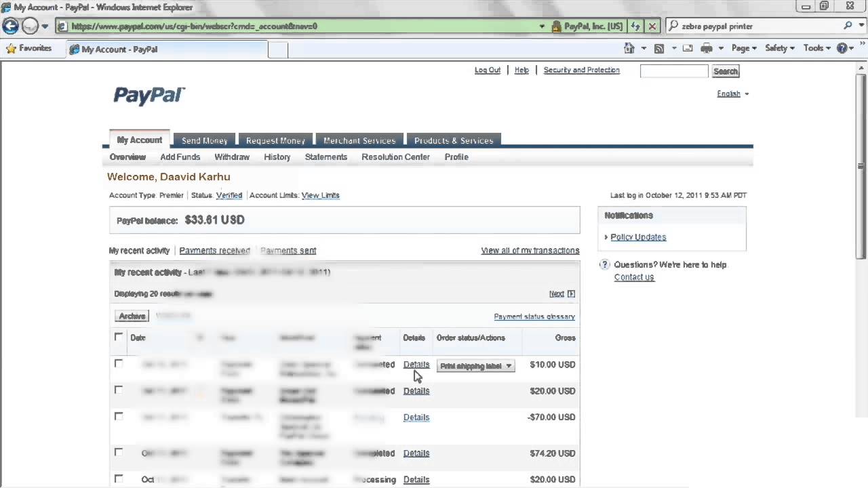Open the Security and Protection link
This screenshot has height=488, width=868.
pyautogui.click(x=582, y=70)
